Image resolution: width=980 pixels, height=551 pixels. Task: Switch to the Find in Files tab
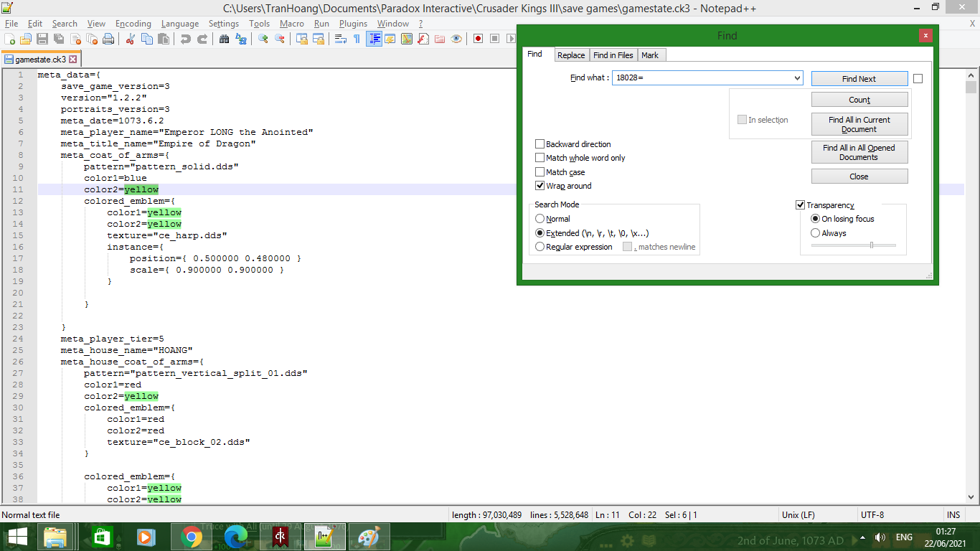coord(613,55)
